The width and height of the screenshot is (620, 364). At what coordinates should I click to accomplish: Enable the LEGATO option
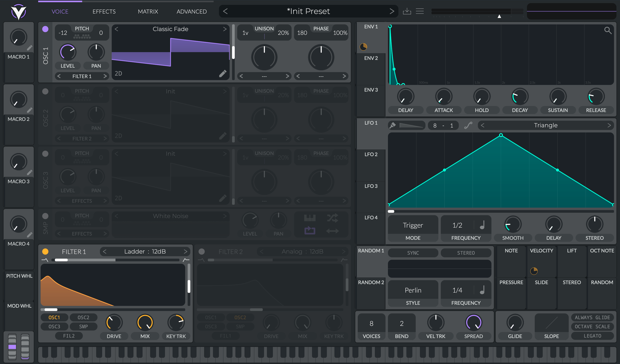tap(592, 336)
